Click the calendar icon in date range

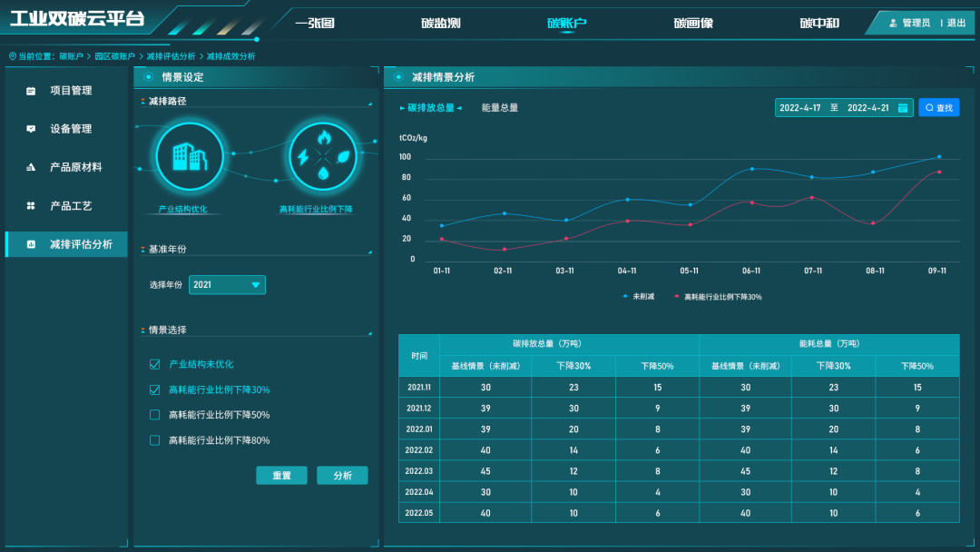click(x=903, y=108)
